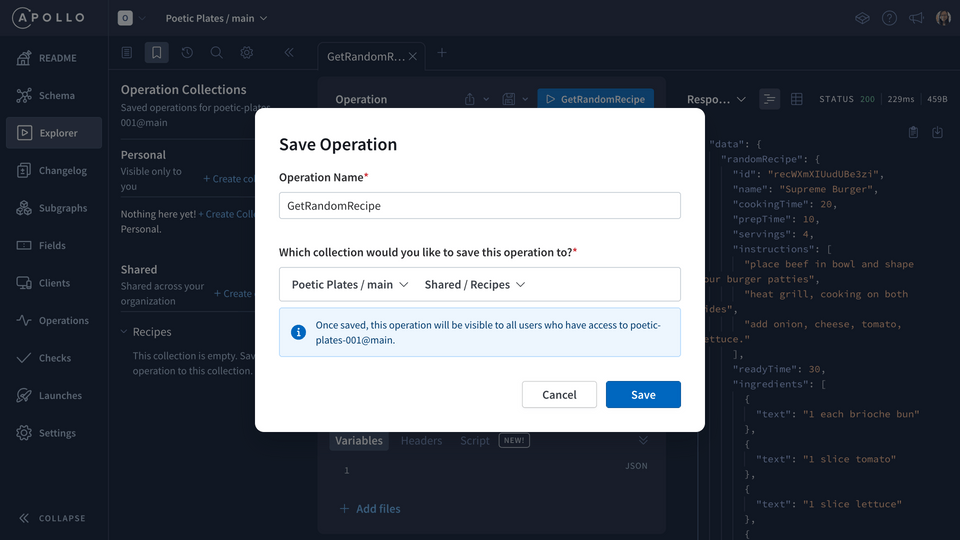960x540 pixels.
Task: Show the documentation panel icon
Action: point(127,53)
